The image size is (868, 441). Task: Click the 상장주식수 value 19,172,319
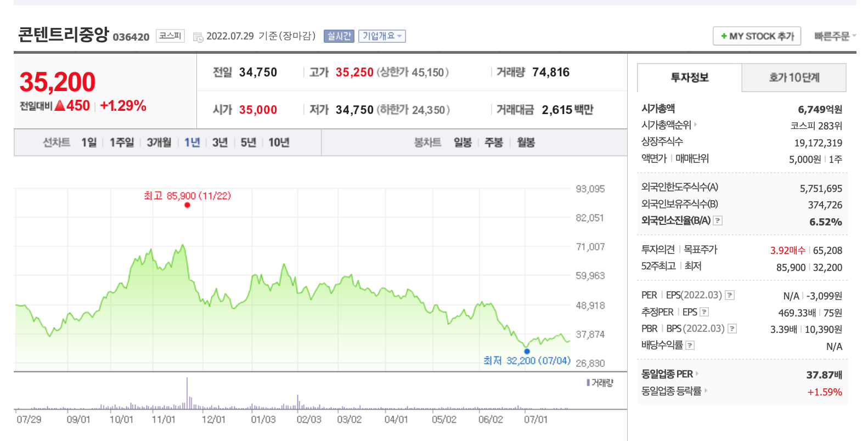coord(818,143)
